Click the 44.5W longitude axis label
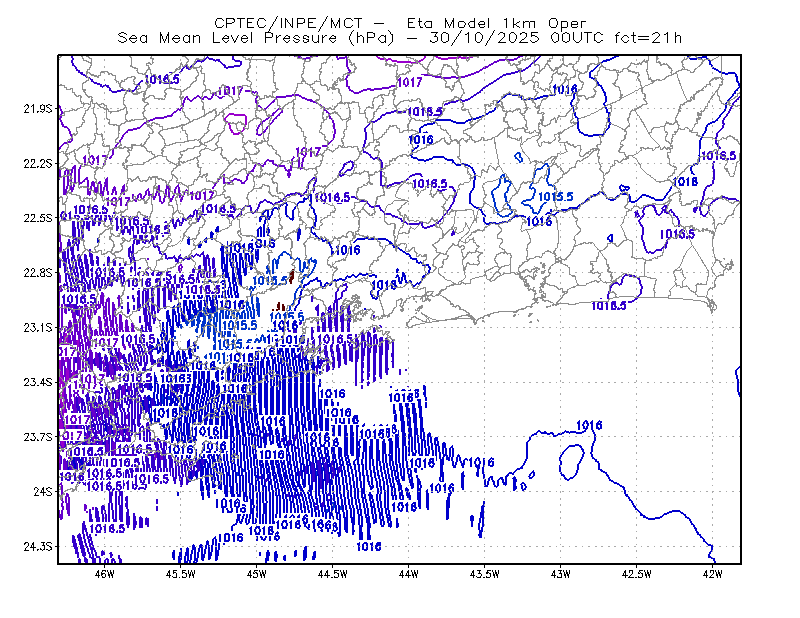The width and height of the screenshot is (800, 618). click(x=332, y=574)
